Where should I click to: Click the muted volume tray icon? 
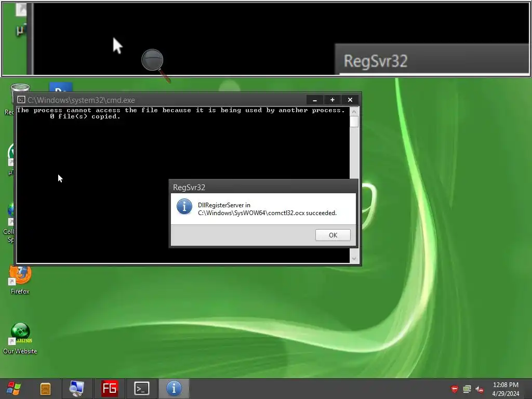pos(480,389)
